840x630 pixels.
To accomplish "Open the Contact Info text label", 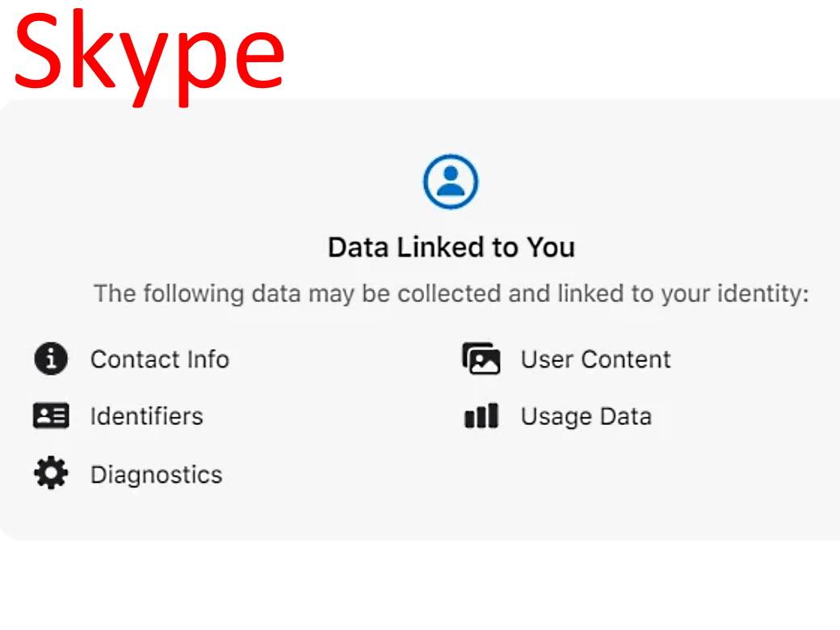I will pos(159,359).
